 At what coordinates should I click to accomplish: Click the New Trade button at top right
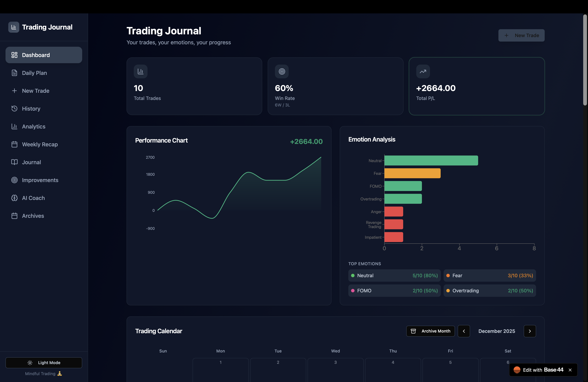521,36
